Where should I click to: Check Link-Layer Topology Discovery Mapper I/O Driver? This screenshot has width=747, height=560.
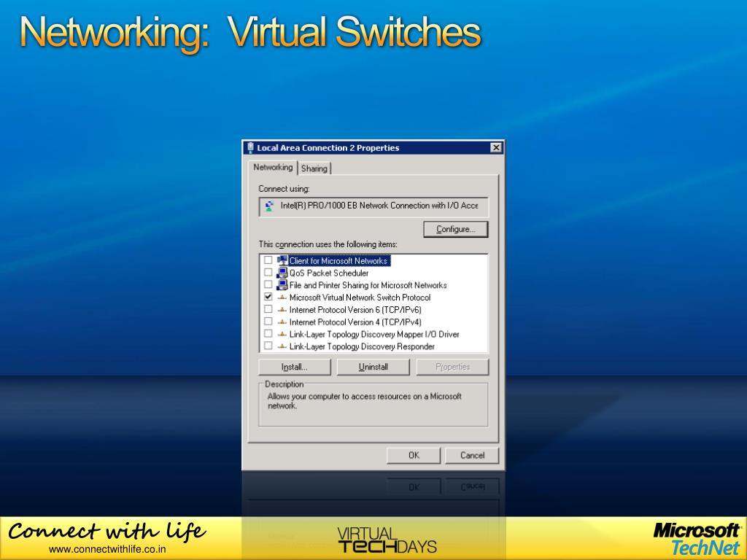(268, 333)
